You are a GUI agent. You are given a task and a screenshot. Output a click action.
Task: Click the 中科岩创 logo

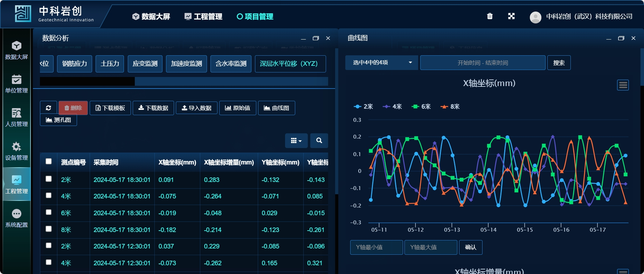[54, 14]
